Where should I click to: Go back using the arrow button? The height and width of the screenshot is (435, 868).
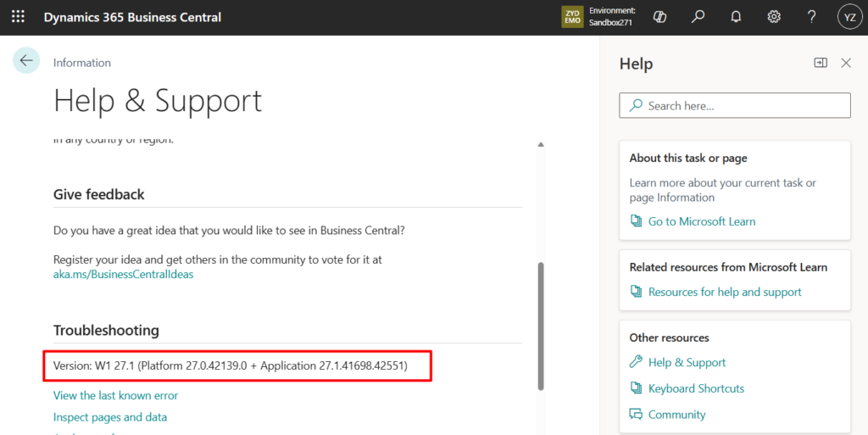tap(26, 60)
